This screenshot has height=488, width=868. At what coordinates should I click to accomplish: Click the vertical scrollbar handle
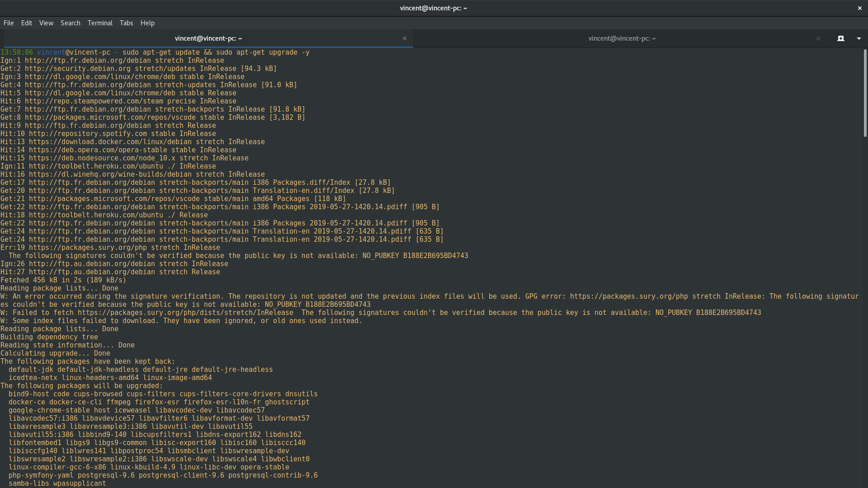point(865,93)
